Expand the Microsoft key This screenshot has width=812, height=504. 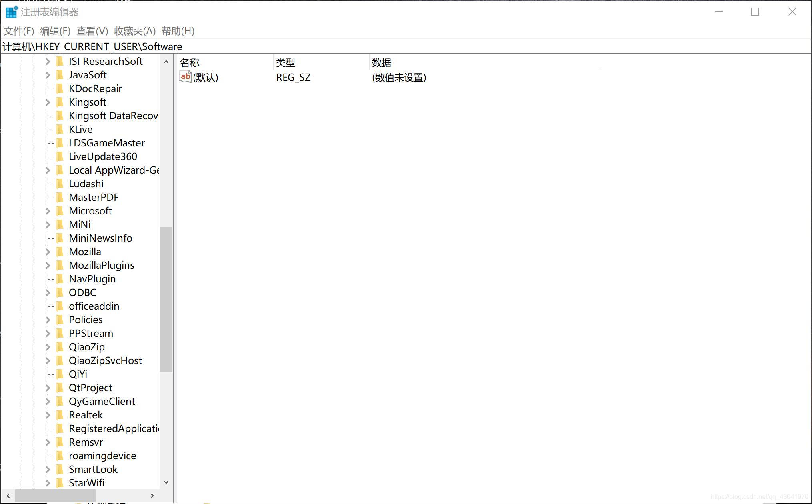pyautogui.click(x=48, y=211)
